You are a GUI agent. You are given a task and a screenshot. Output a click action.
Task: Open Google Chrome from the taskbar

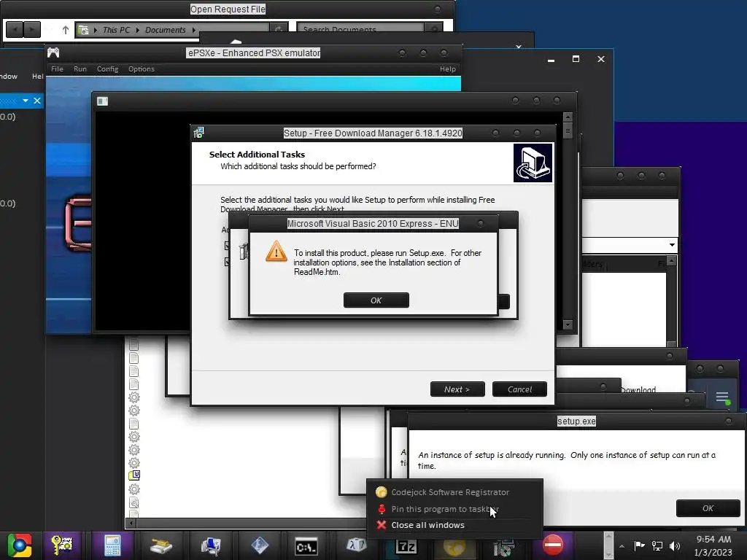coord(19,545)
